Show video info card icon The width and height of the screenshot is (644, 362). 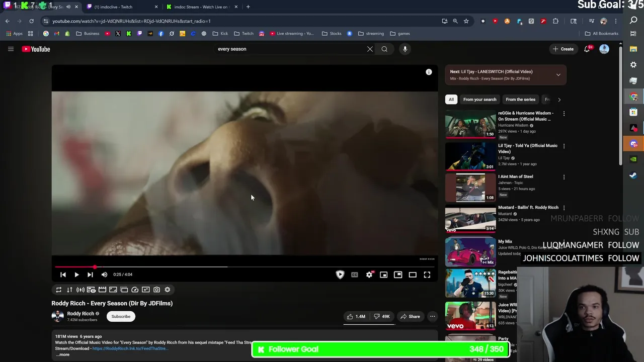click(x=429, y=72)
